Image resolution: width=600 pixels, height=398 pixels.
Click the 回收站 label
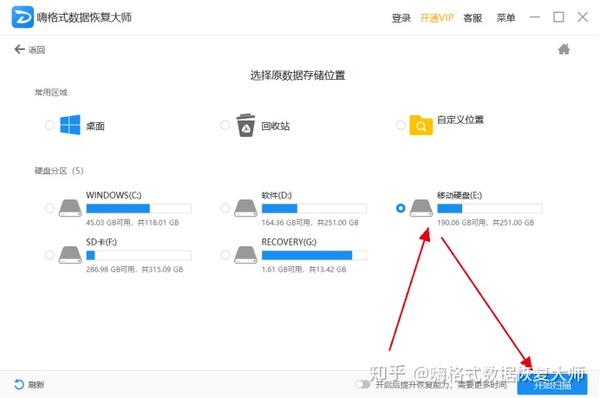(276, 126)
